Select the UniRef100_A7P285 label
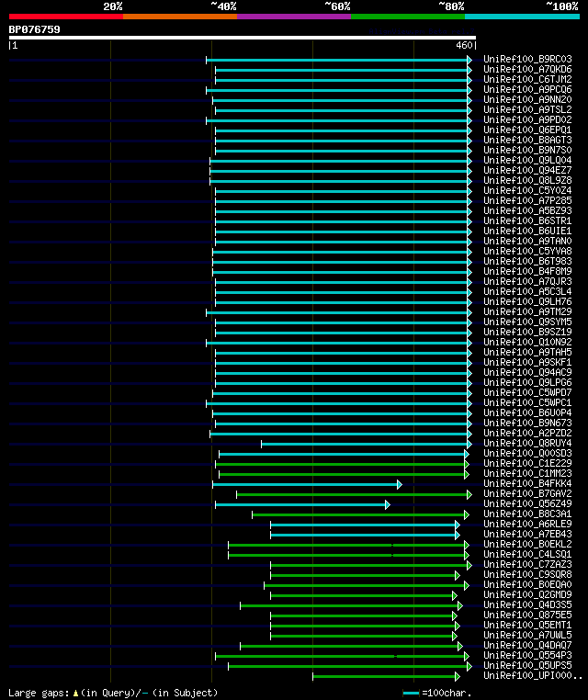Screen dimensions: 588x700 (527, 200)
